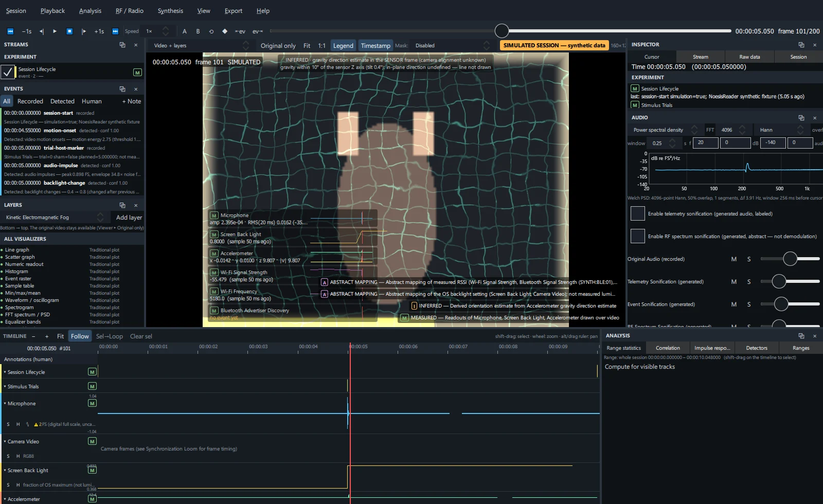
Task: Open the Hann window dropdown
Action: pyautogui.click(x=781, y=130)
